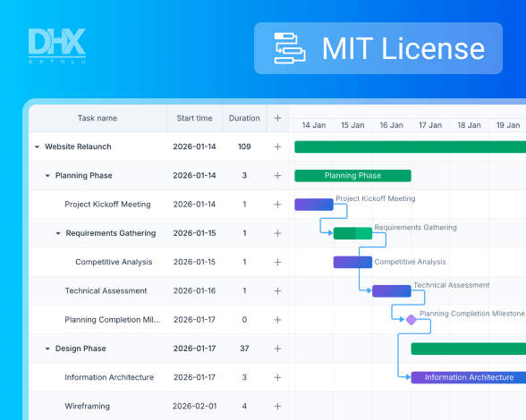Select the Requirements Gathering progress bar
The height and width of the screenshot is (420, 526).
(352, 233)
